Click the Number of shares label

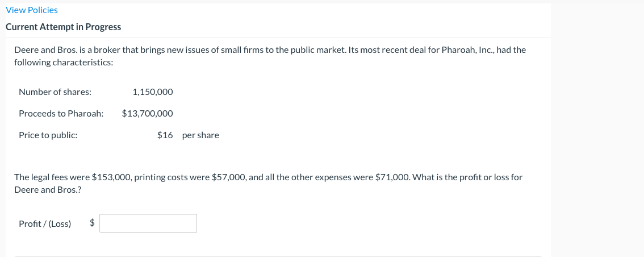55,92
